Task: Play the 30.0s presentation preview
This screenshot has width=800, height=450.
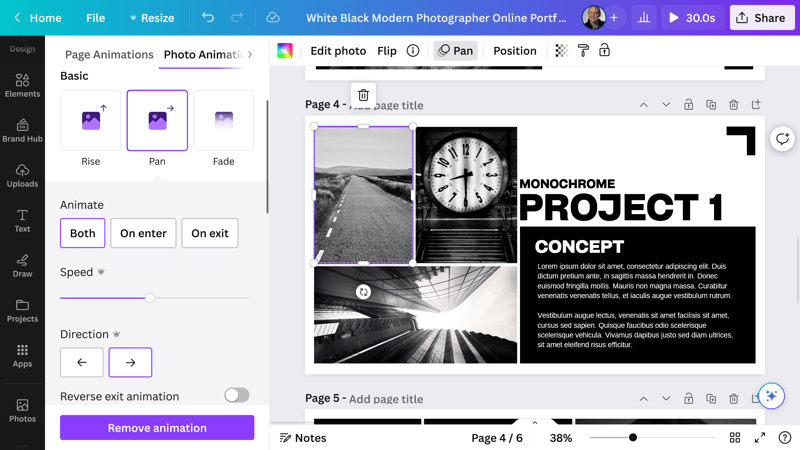Action: [692, 18]
